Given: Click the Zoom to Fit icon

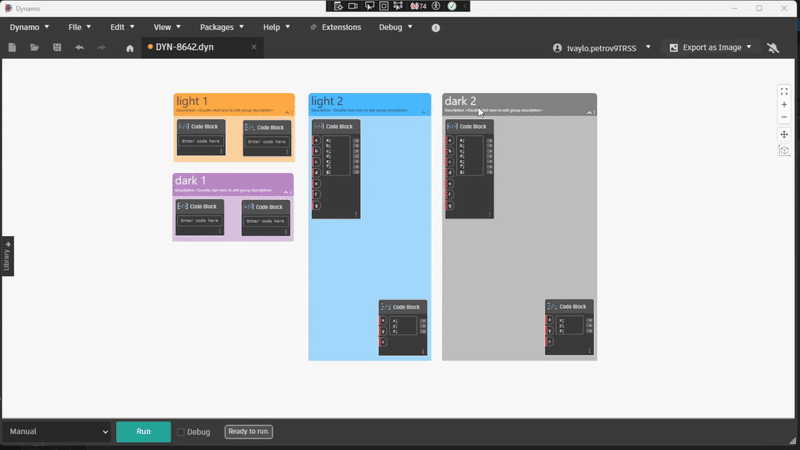Looking at the screenshot, I should [785, 91].
